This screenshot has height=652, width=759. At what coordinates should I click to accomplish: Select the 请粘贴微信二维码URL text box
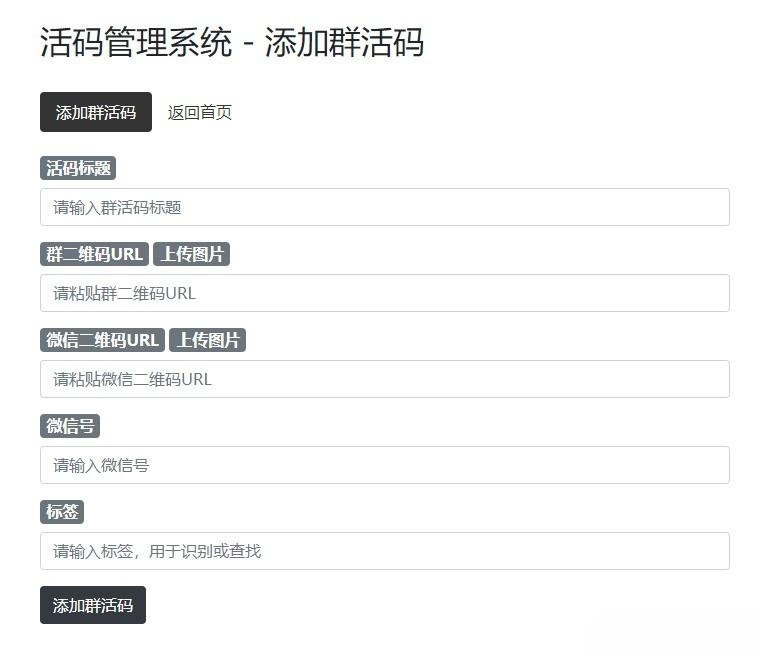point(384,379)
